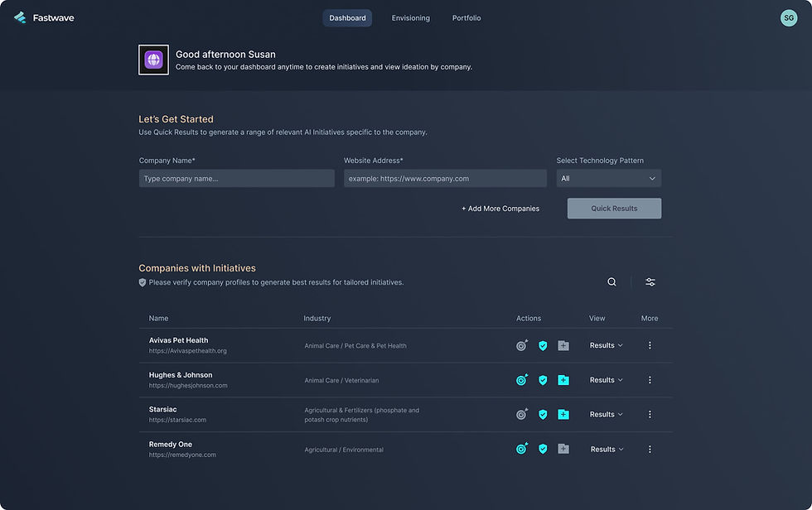Click Add More Companies link
This screenshot has height=510, width=812.
[x=500, y=209]
